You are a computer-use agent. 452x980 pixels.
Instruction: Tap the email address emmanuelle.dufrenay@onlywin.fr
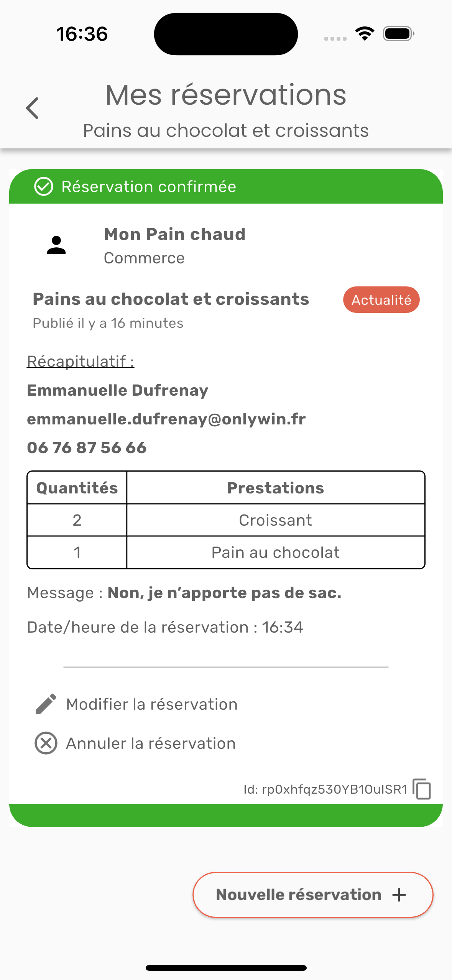(x=166, y=419)
